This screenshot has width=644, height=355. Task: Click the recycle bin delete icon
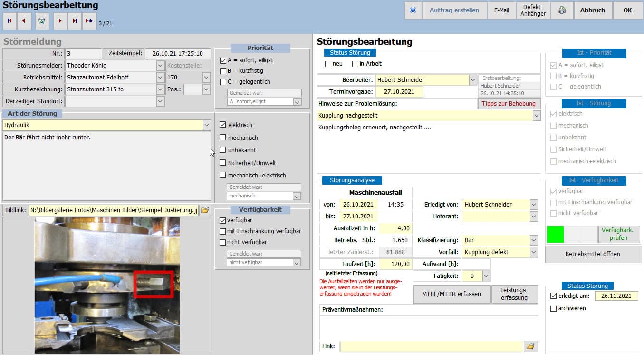tap(41, 21)
